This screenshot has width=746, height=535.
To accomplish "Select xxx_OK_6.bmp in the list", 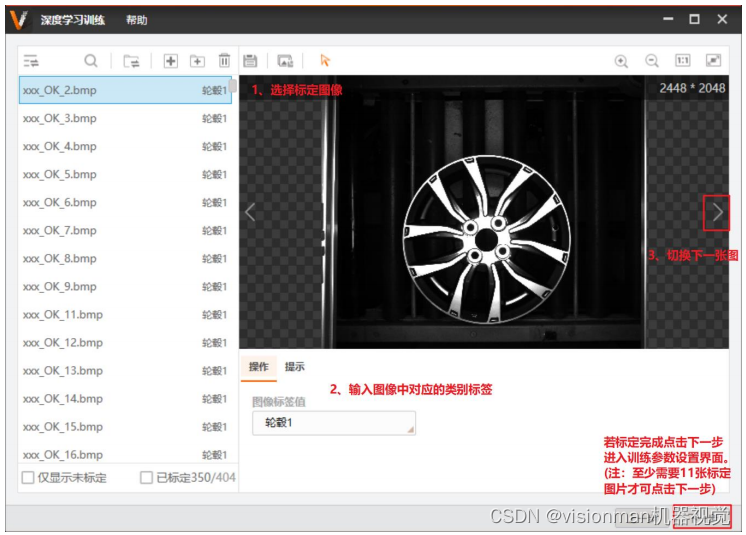I will coord(125,202).
